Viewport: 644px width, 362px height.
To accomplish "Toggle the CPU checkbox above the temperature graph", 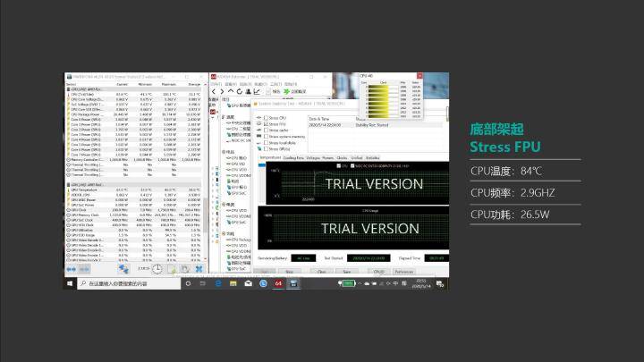I will 338,166.
